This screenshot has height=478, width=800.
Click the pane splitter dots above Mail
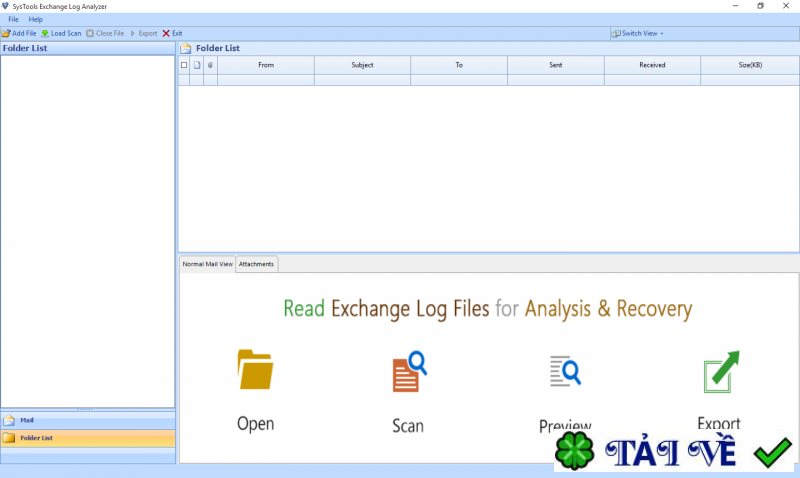point(85,409)
